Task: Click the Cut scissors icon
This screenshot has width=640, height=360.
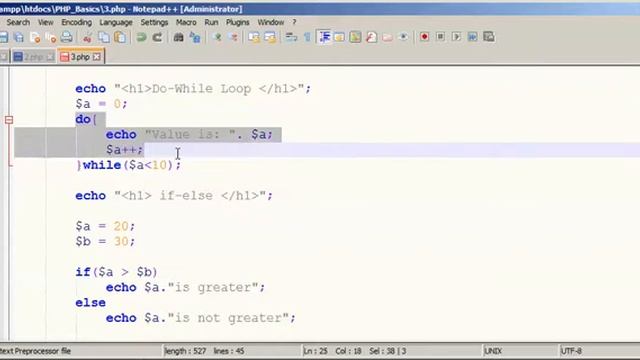Action: click(x=87, y=38)
